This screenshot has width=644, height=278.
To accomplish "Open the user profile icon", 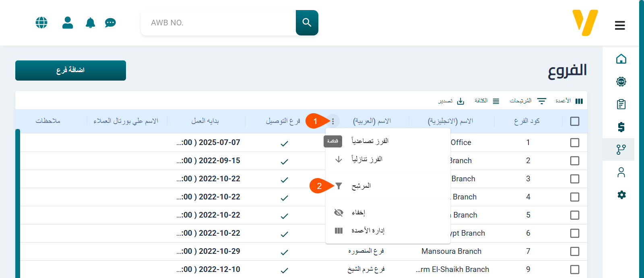I will tap(68, 23).
